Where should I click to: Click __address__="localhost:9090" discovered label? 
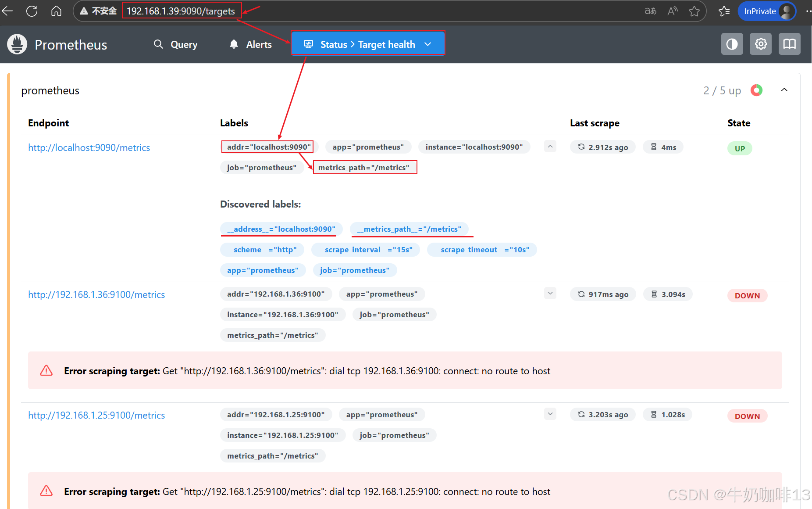pyautogui.click(x=281, y=229)
